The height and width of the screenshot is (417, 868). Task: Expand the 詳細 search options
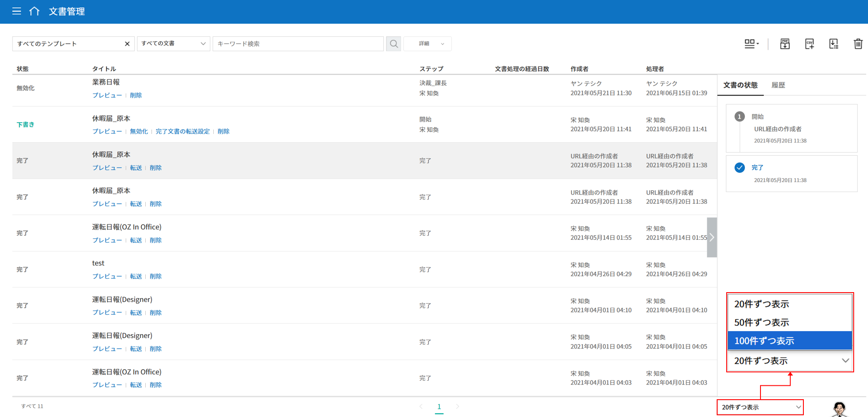[427, 44]
